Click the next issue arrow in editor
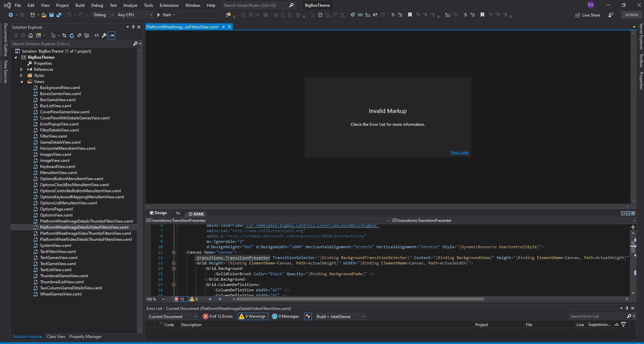Screen dimensions: 644x344 pyautogui.click(x=220, y=299)
